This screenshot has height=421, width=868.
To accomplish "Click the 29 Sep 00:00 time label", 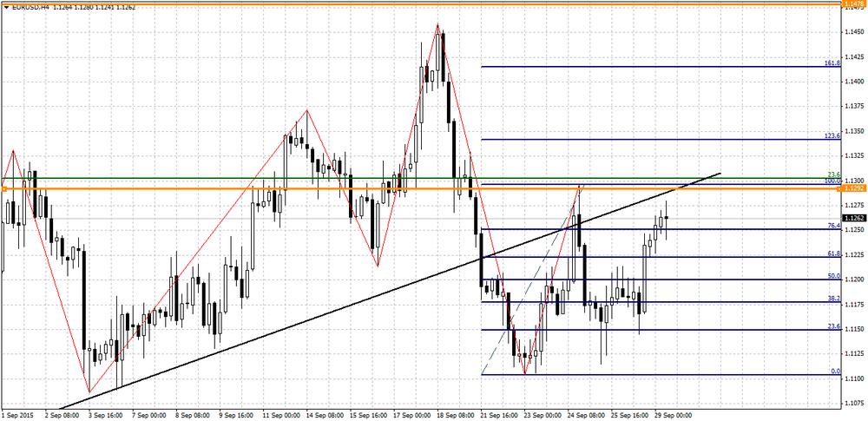I will coord(675,414).
